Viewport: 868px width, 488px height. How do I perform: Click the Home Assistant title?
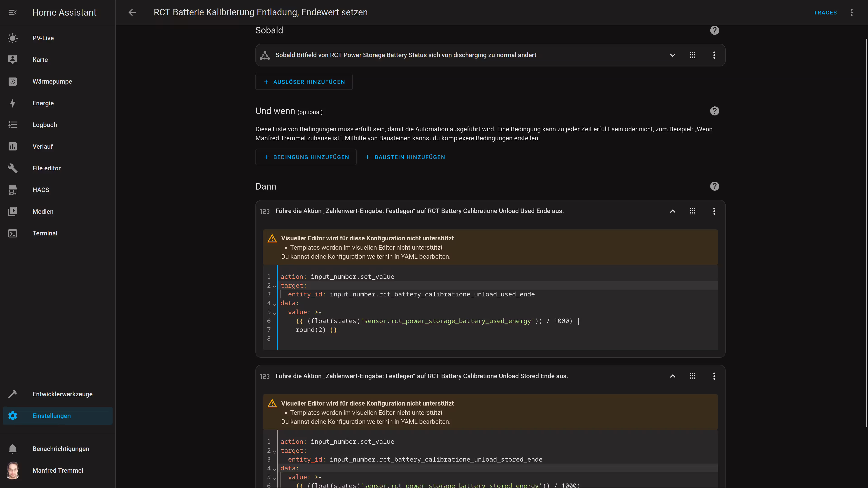(64, 12)
